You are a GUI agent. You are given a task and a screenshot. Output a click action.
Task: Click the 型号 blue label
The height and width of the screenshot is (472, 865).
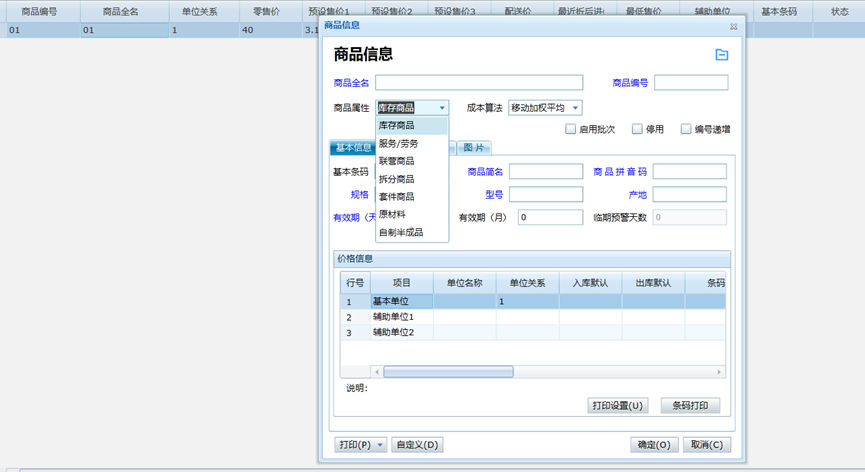[494, 194]
